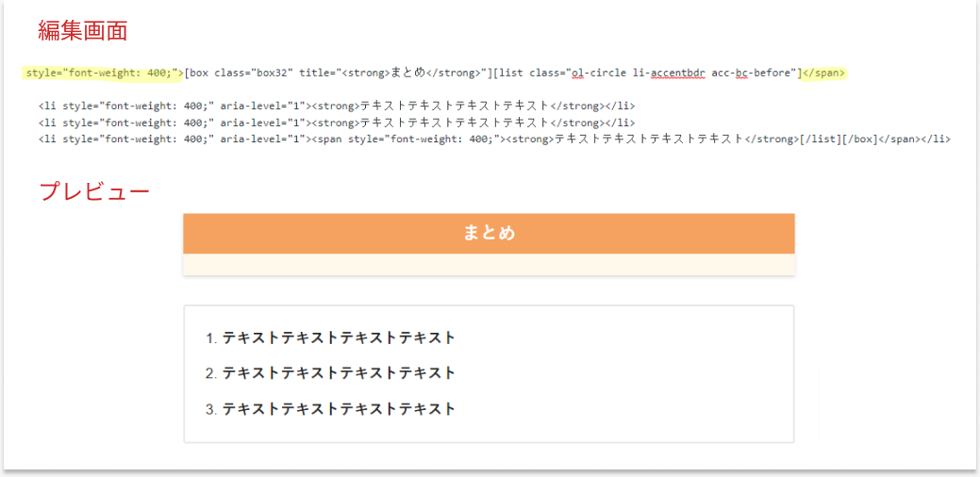
Task: Click the プレビュー heading
Action: click(94, 191)
